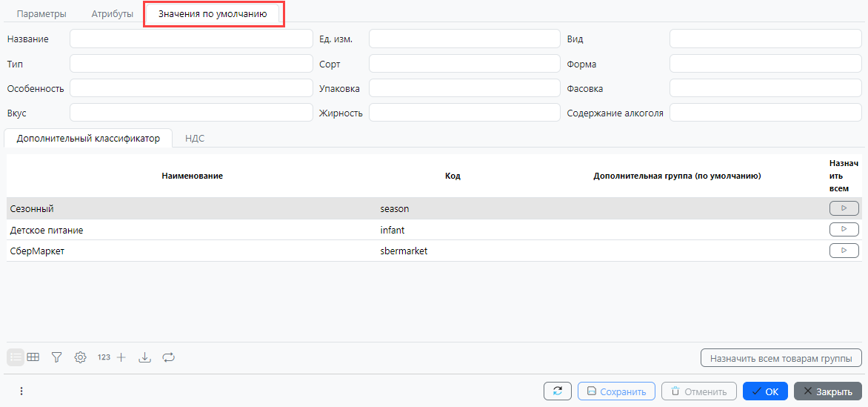Open table settings gear icon
This screenshot has width=868, height=407.
pos(81,357)
